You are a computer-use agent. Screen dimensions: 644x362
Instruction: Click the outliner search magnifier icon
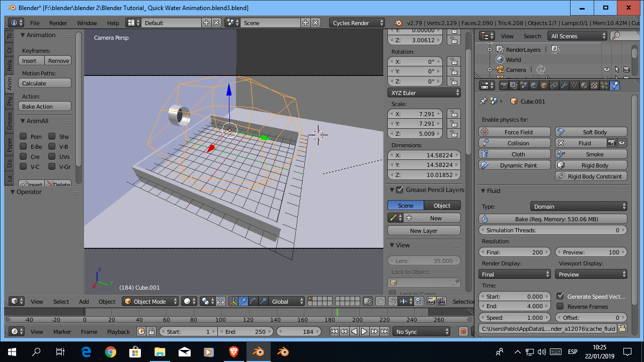tap(616, 36)
